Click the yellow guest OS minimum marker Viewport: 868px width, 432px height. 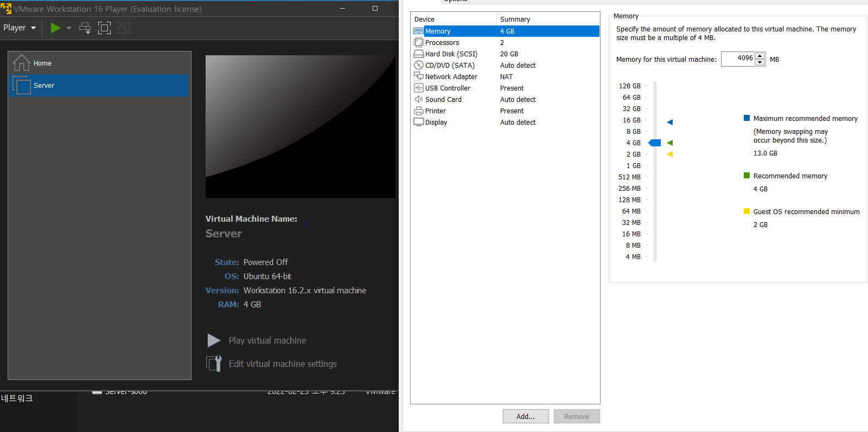coord(670,154)
